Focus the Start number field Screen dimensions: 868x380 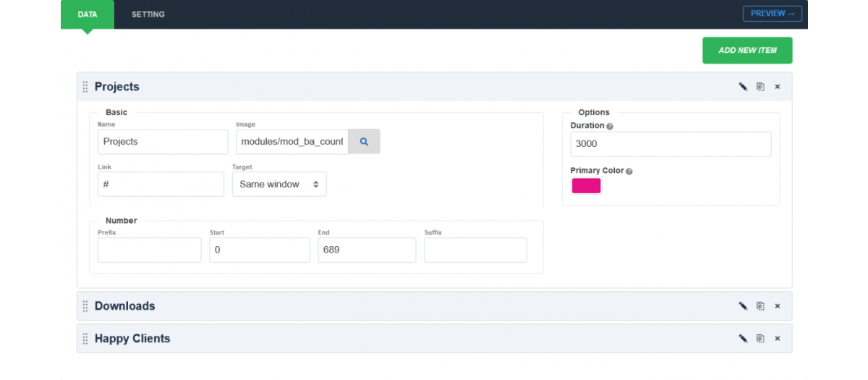260,250
